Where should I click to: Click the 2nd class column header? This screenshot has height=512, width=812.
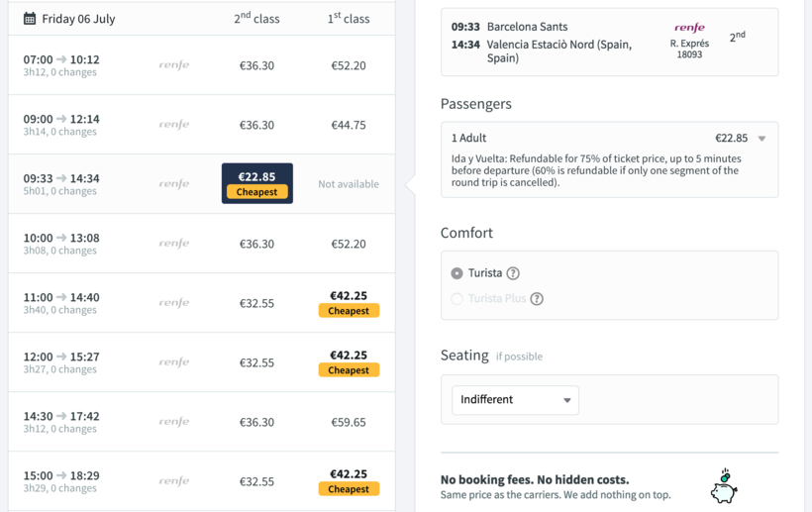click(x=256, y=19)
